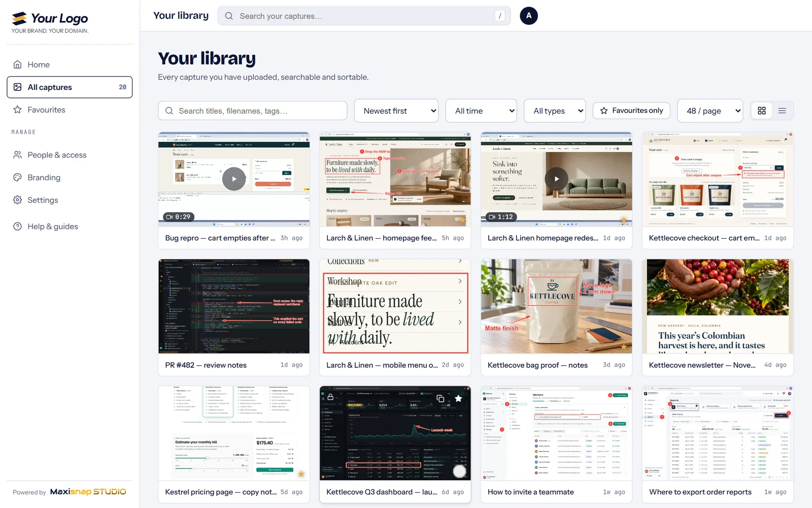The height and width of the screenshot is (508, 812).
Task: Click the slash shortcut hint in the top search
Action: coord(500,16)
